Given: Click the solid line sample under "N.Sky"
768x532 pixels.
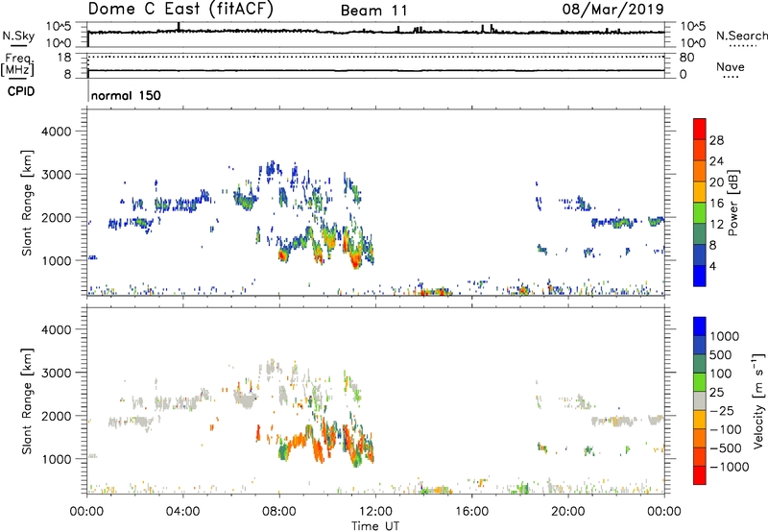Looking at the screenshot, I should tap(18, 45).
